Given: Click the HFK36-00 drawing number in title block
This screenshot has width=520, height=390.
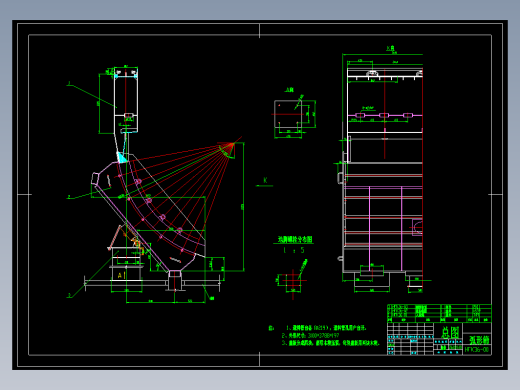Looking at the screenshot, I should tap(477, 350).
